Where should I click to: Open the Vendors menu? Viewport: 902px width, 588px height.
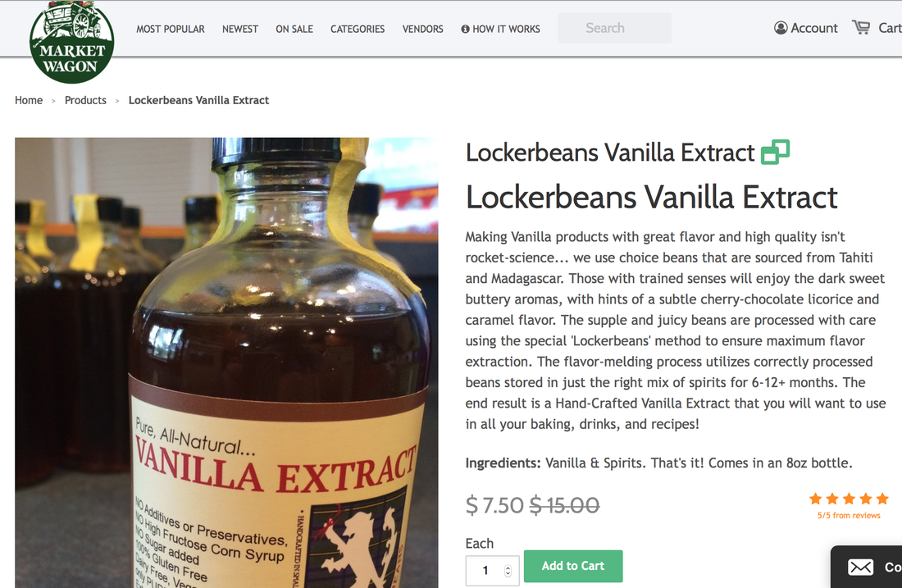[422, 29]
